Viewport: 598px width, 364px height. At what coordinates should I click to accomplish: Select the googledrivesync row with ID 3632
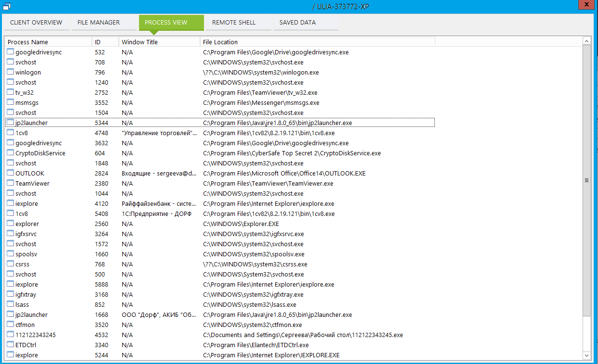click(220, 143)
